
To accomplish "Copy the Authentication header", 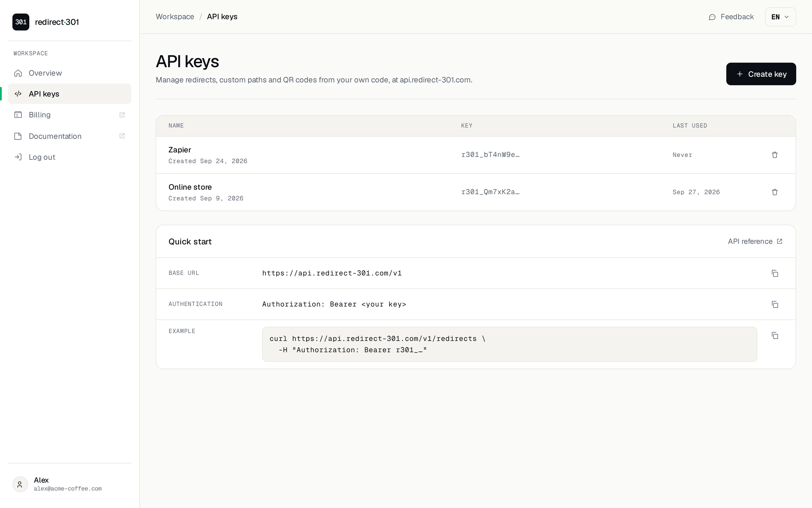I will [775, 305].
